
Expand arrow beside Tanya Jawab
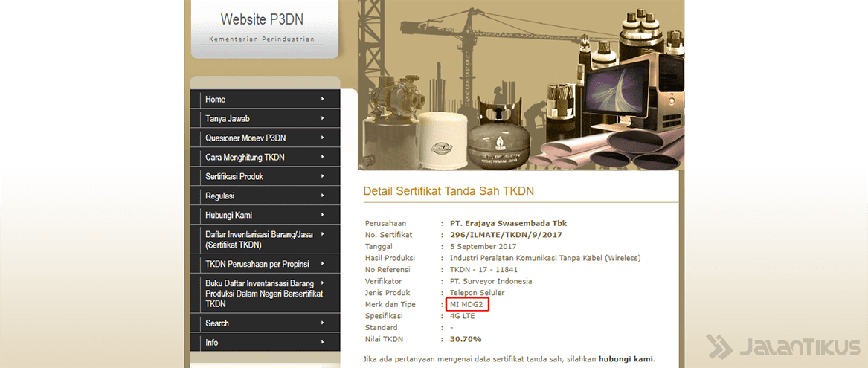322,118
